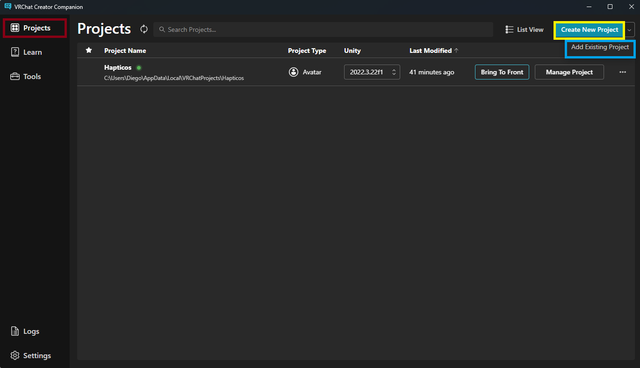
Task: Click the Hapticos project path text
Action: coord(174,78)
